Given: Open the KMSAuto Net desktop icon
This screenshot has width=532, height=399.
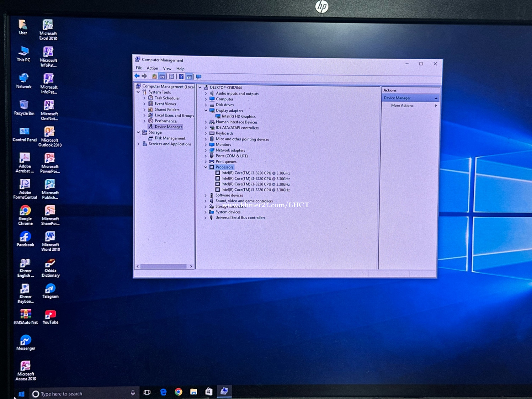Looking at the screenshot, I should [x=26, y=317].
